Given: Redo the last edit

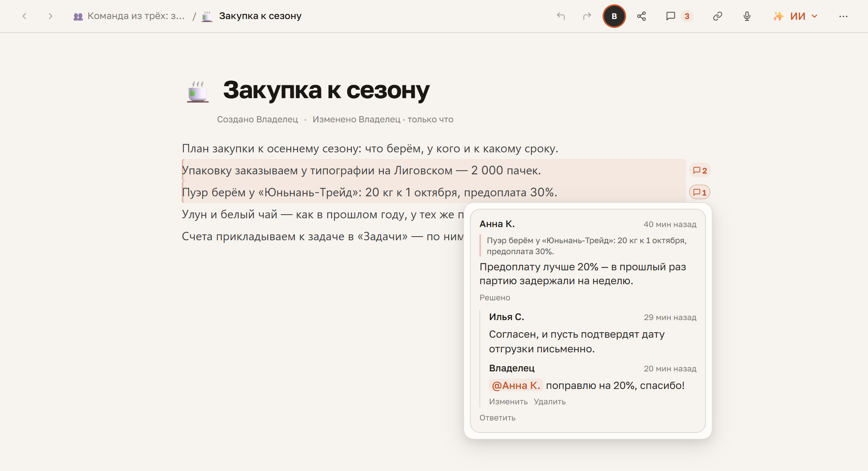Looking at the screenshot, I should pos(587,16).
